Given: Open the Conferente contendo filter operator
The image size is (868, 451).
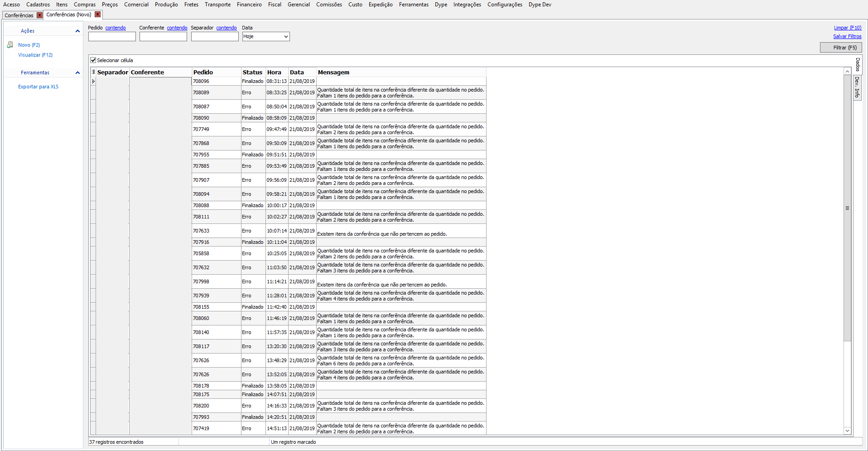Looking at the screenshot, I should pos(177,28).
